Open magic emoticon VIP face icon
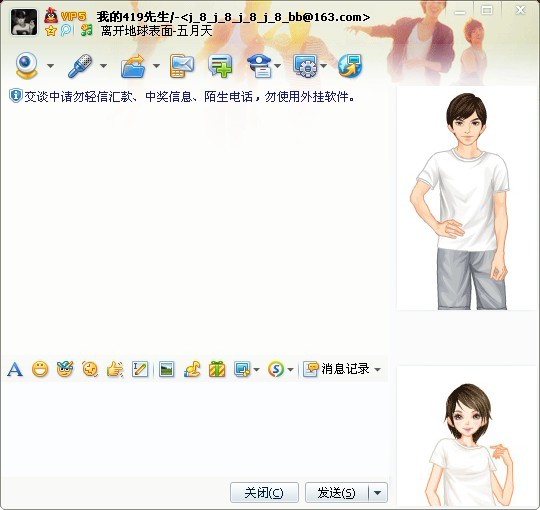 (x=65, y=369)
